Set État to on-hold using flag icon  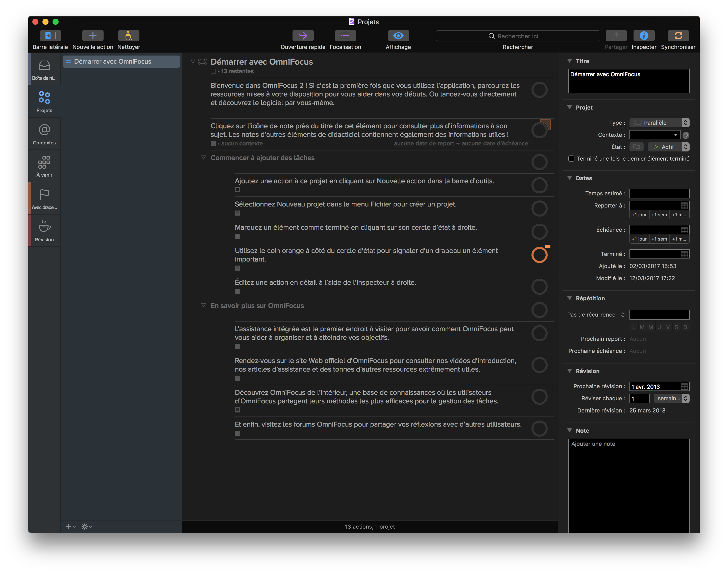coord(636,147)
